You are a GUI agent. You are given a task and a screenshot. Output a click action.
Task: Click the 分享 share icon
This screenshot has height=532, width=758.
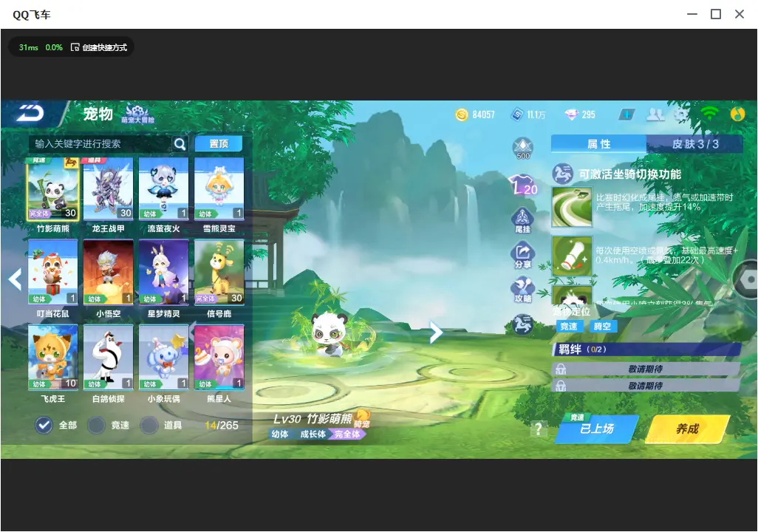(x=522, y=256)
